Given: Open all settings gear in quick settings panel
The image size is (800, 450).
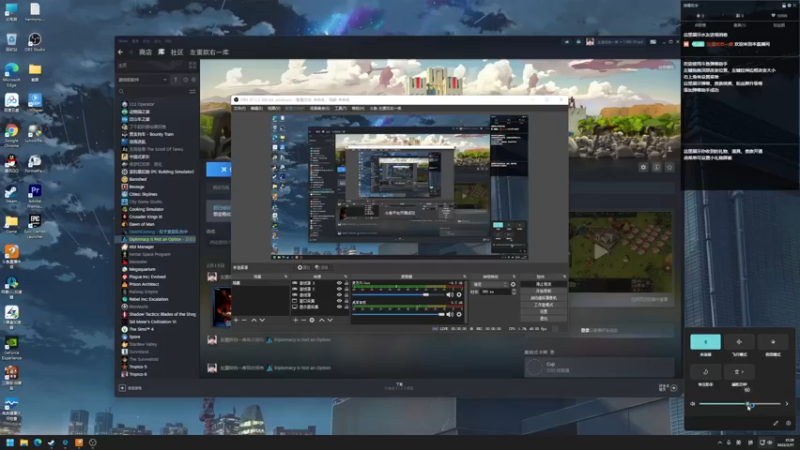Looking at the screenshot, I should [788, 423].
